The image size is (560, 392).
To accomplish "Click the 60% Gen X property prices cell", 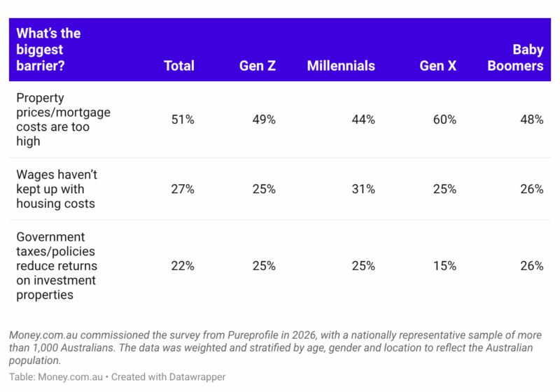I will 444,120.
